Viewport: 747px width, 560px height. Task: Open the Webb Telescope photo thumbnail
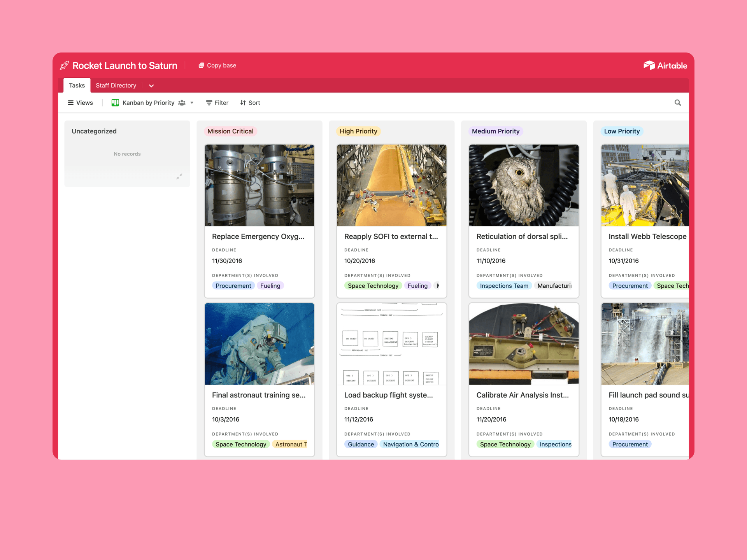[x=645, y=185]
